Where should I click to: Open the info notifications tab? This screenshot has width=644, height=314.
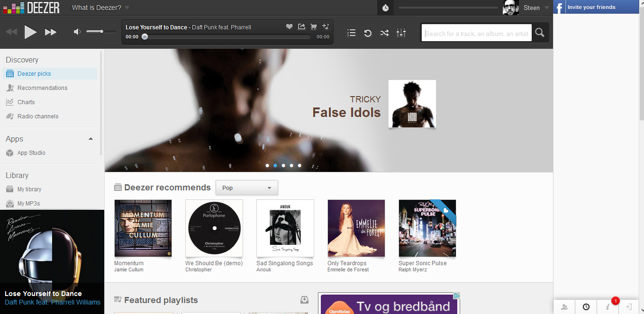click(x=608, y=307)
